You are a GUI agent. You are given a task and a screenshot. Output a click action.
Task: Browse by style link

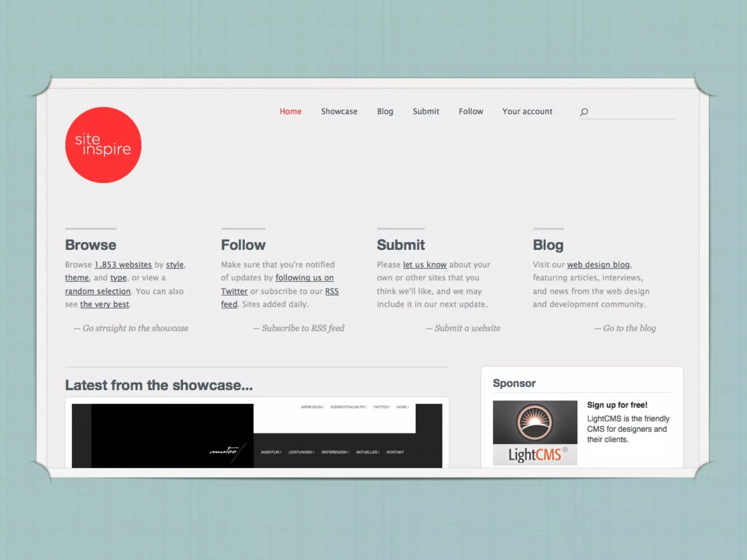tap(175, 265)
